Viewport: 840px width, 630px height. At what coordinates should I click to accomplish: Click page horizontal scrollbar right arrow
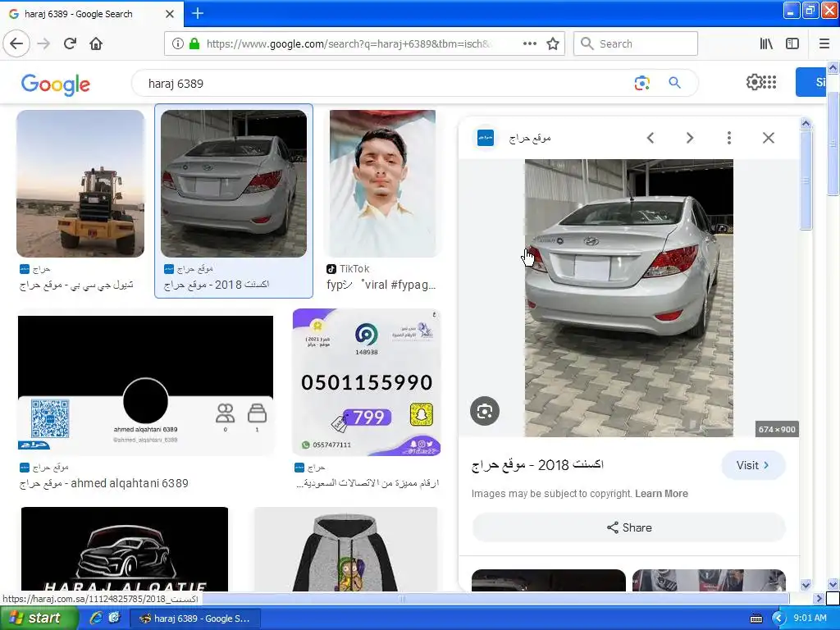pyautogui.click(x=819, y=598)
